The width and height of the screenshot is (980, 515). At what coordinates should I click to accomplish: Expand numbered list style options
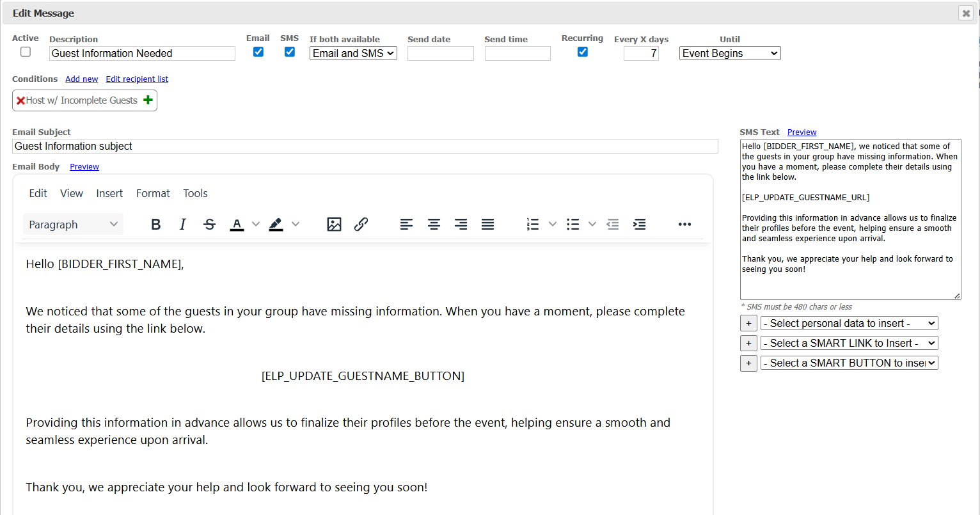(553, 225)
